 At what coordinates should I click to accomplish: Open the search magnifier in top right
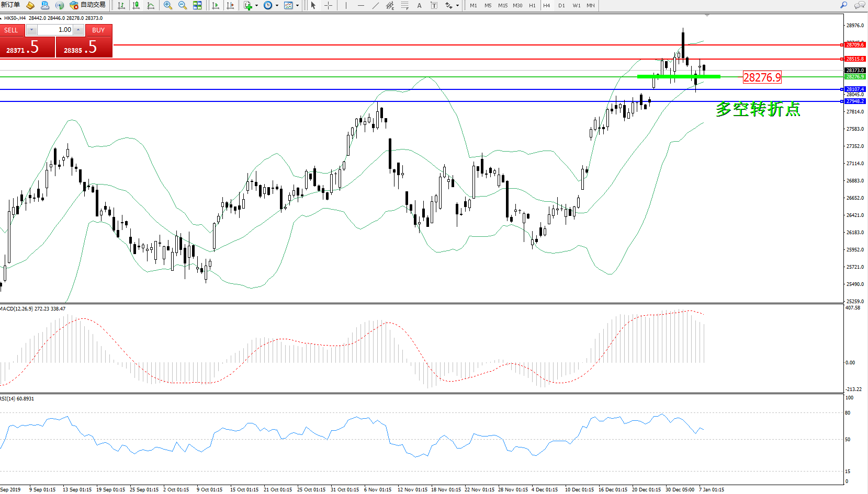(843, 5)
